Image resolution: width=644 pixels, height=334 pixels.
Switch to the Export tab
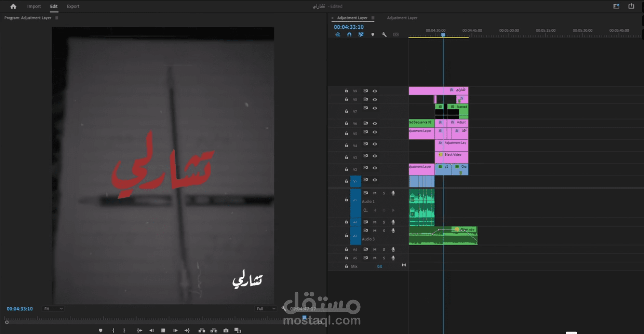[x=73, y=6]
